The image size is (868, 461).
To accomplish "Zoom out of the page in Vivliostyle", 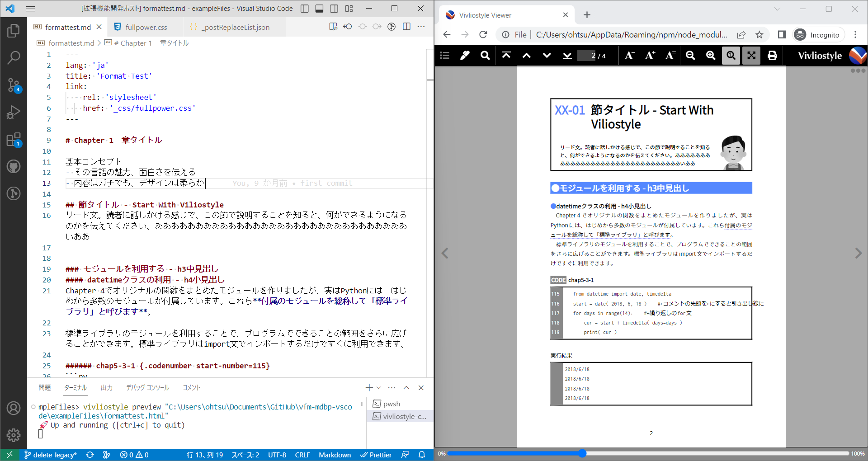I will (690, 55).
